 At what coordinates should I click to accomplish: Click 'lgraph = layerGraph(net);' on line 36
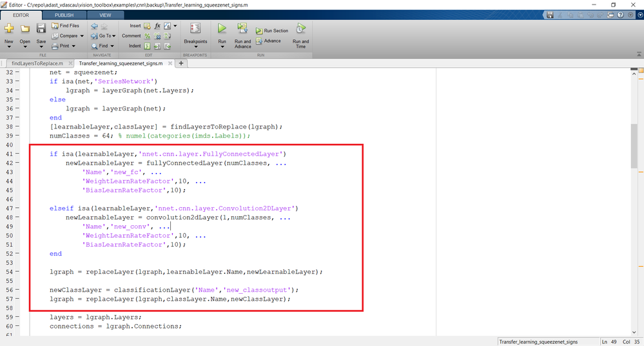pyautogui.click(x=116, y=108)
